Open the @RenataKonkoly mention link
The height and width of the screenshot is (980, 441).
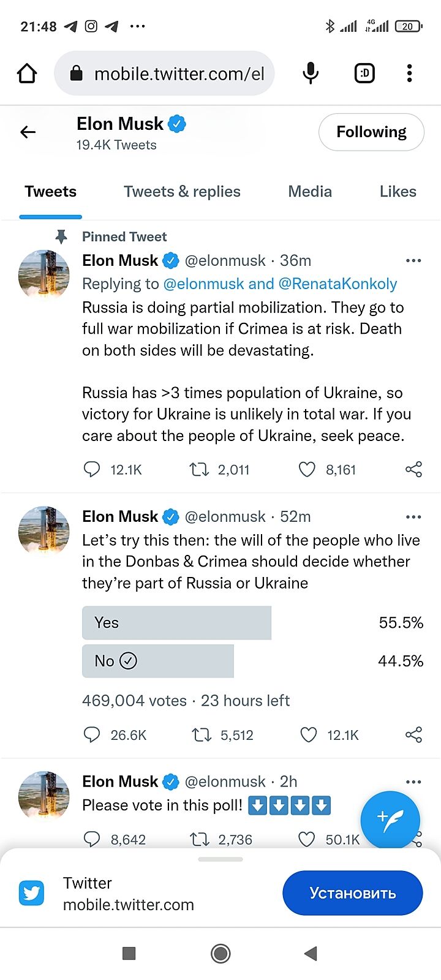pos(337,284)
